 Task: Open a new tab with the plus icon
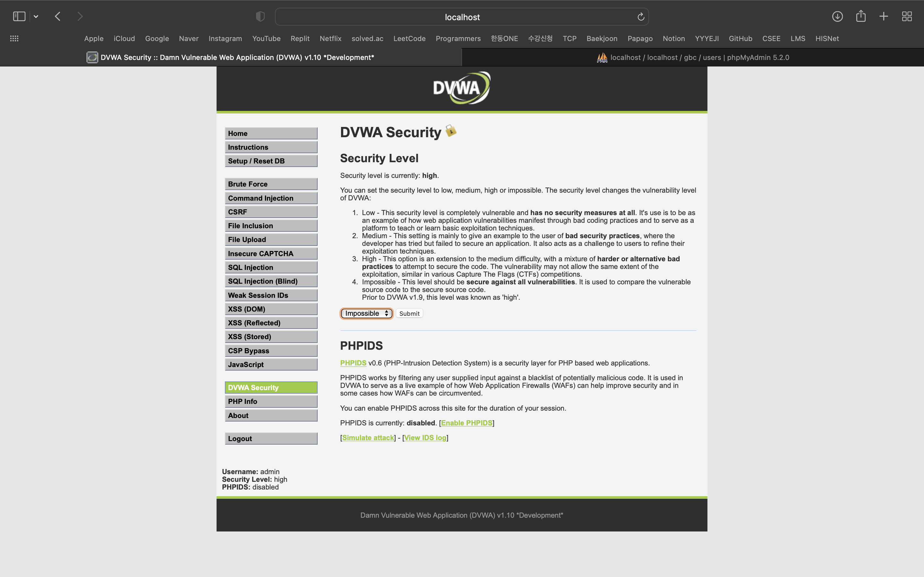coord(884,16)
